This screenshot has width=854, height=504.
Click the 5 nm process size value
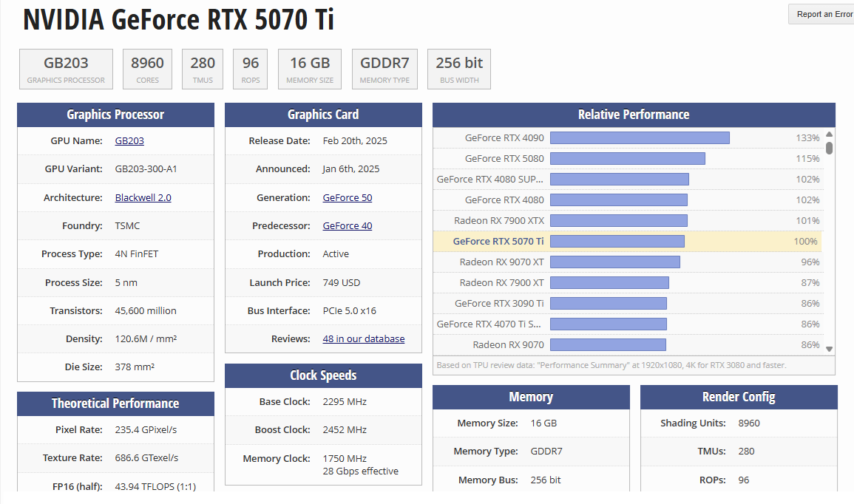click(x=126, y=282)
